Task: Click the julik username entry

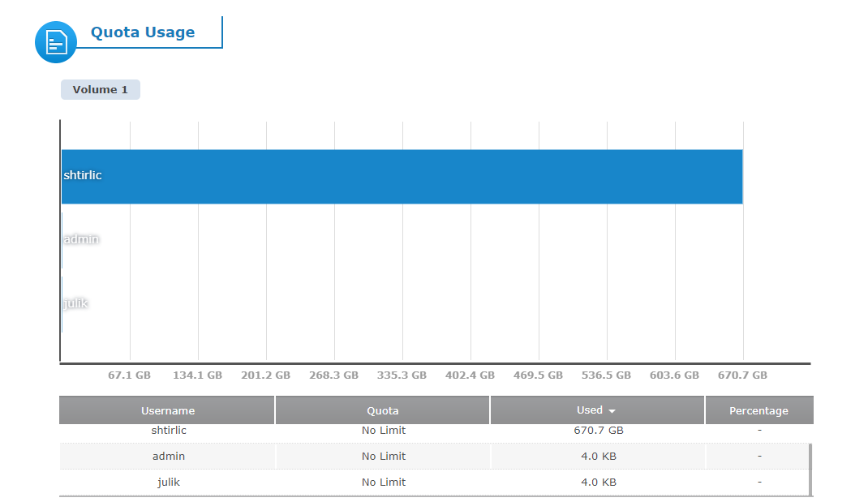Action: [x=168, y=482]
